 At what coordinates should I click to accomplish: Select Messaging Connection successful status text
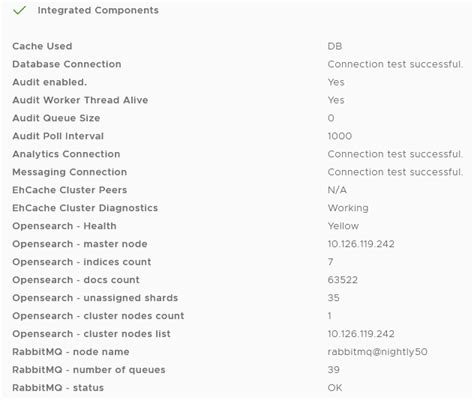tap(395, 172)
